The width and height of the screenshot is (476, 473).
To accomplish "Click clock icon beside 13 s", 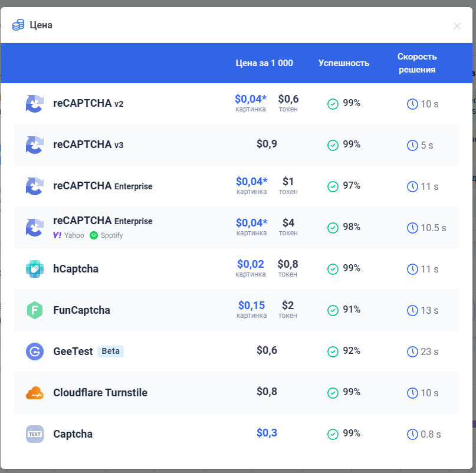I will [412, 311].
